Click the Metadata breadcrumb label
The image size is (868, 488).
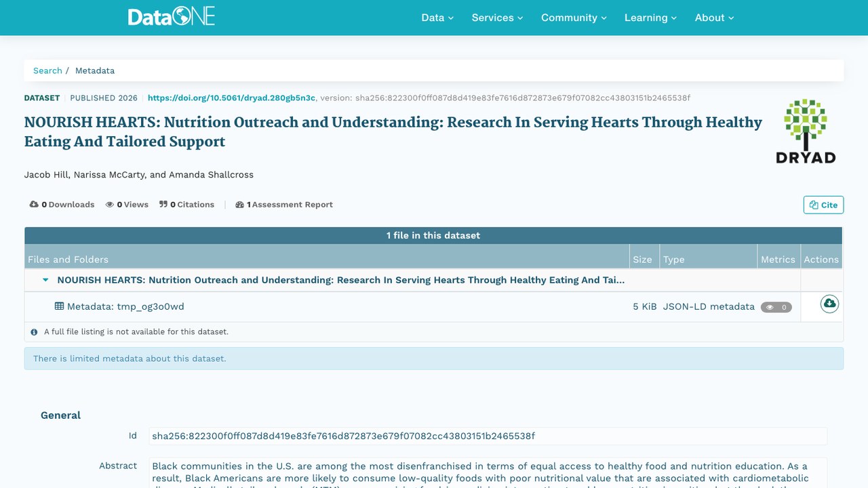(x=95, y=70)
